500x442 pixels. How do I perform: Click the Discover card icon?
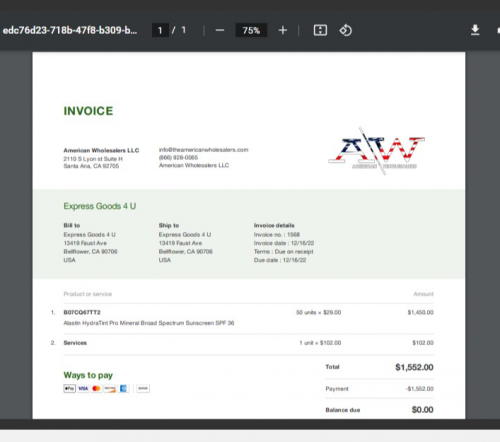coord(110,388)
